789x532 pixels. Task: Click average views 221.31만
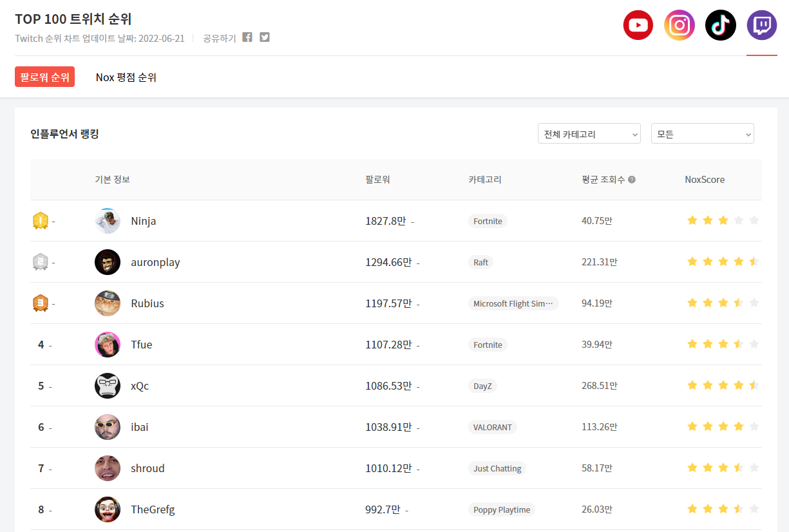point(600,262)
